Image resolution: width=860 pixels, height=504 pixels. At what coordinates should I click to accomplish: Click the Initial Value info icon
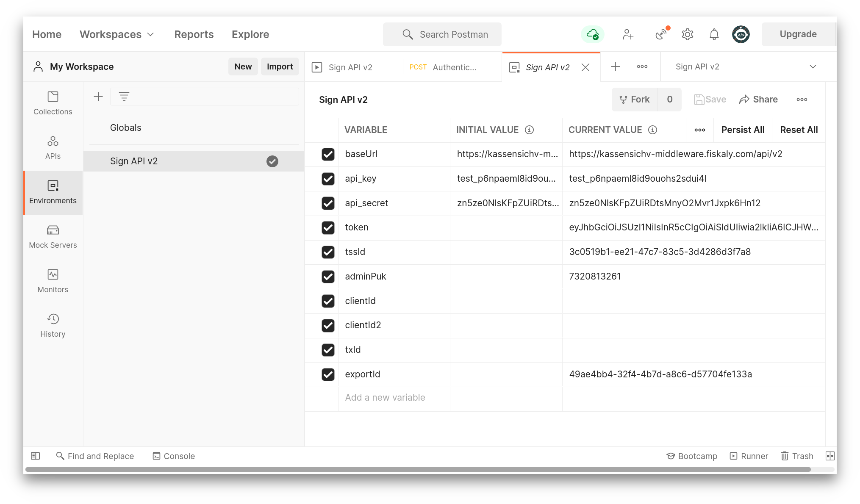tap(529, 130)
